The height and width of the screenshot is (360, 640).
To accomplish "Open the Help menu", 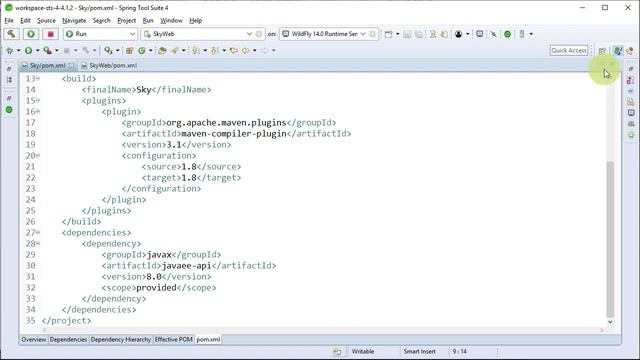I will click(x=196, y=20).
